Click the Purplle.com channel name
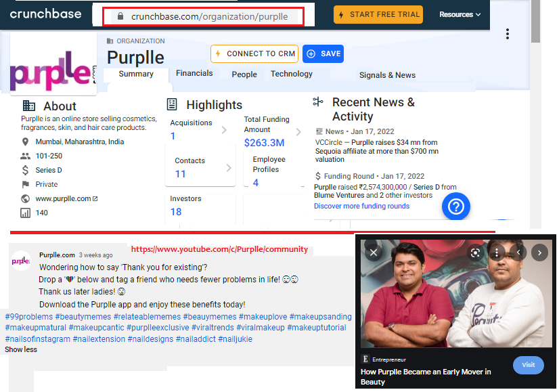 pos(57,255)
